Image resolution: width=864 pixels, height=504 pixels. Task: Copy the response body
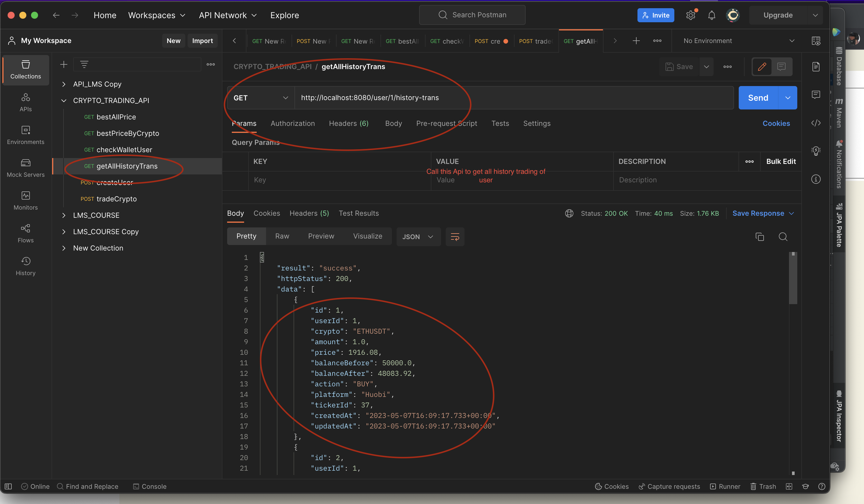(760, 236)
